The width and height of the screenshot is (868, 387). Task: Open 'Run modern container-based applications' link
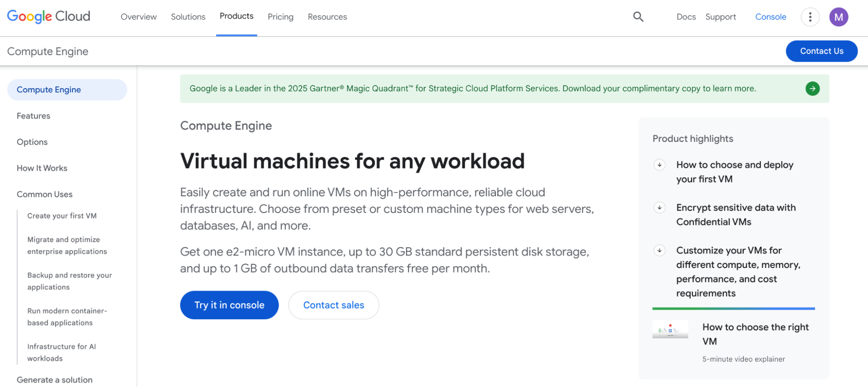click(67, 317)
